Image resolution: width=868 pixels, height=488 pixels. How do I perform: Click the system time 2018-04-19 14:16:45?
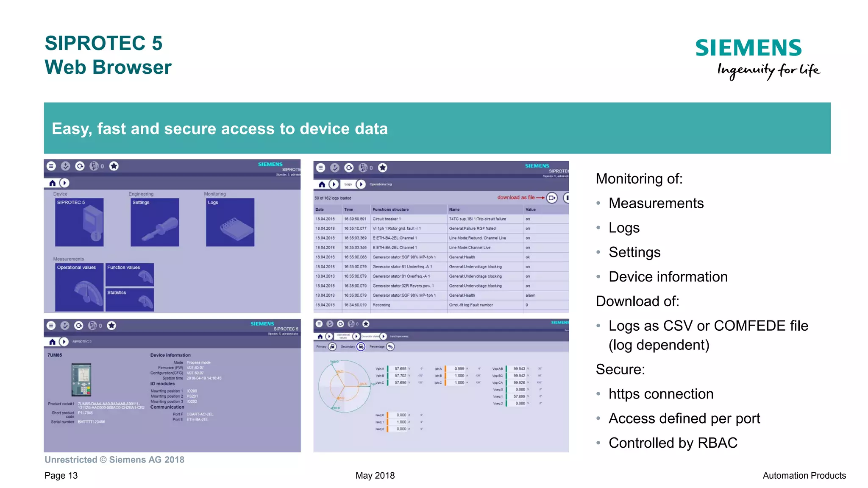point(204,378)
